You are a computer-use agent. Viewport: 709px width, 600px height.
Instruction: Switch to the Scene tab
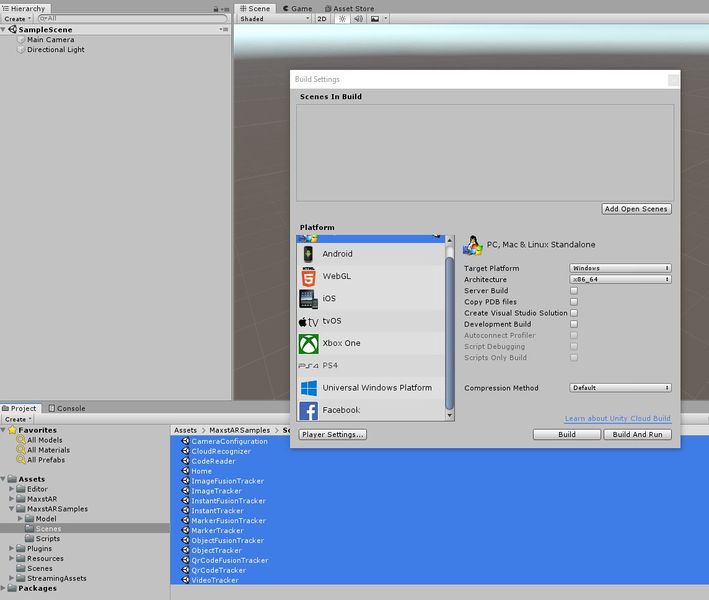coord(255,9)
